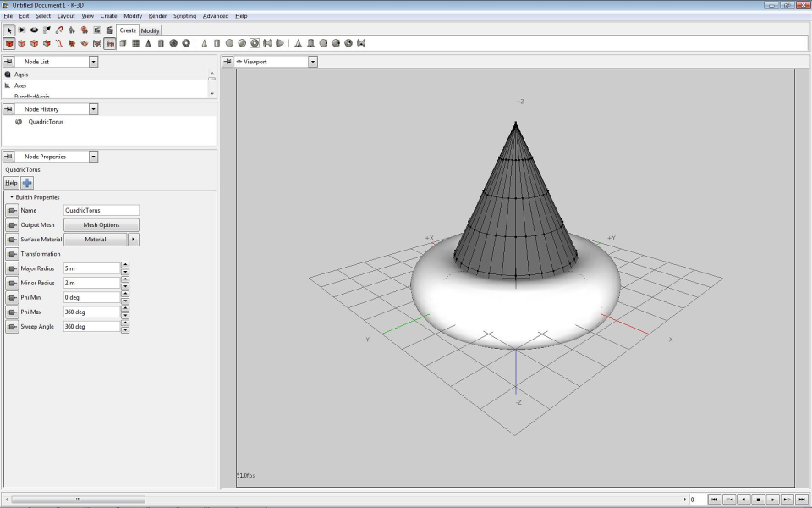
Task: Select the Rotate tool
Action: (x=35, y=30)
